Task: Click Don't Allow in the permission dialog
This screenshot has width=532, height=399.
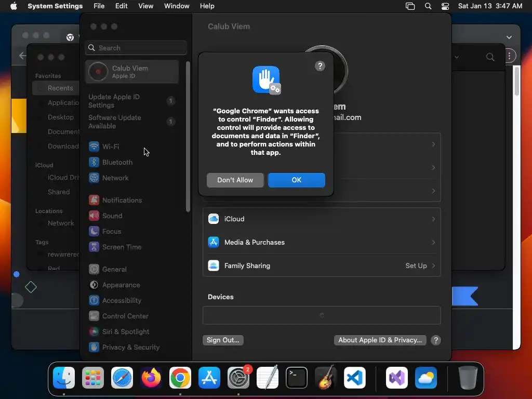Action: [235, 180]
